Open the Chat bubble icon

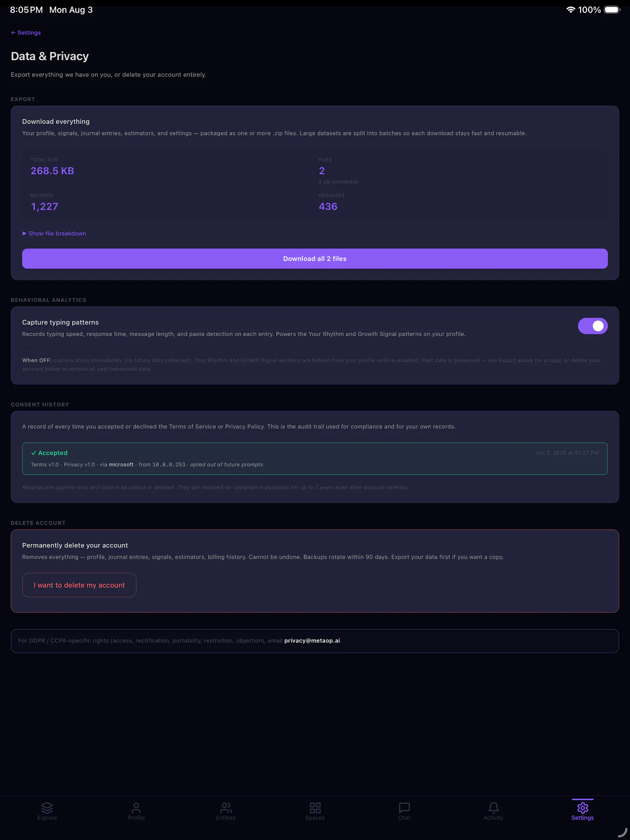point(404,807)
